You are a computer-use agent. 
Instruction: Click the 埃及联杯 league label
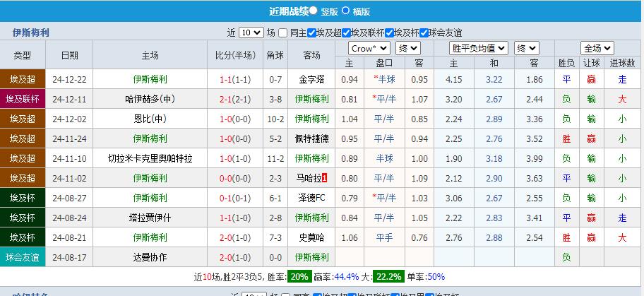(x=24, y=99)
